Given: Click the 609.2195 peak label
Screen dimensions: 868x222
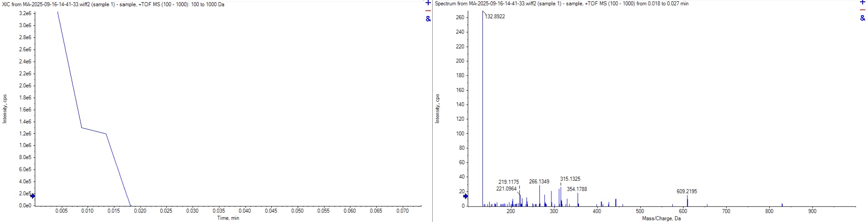Looking at the screenshot, I should click(x=687, y=191).
